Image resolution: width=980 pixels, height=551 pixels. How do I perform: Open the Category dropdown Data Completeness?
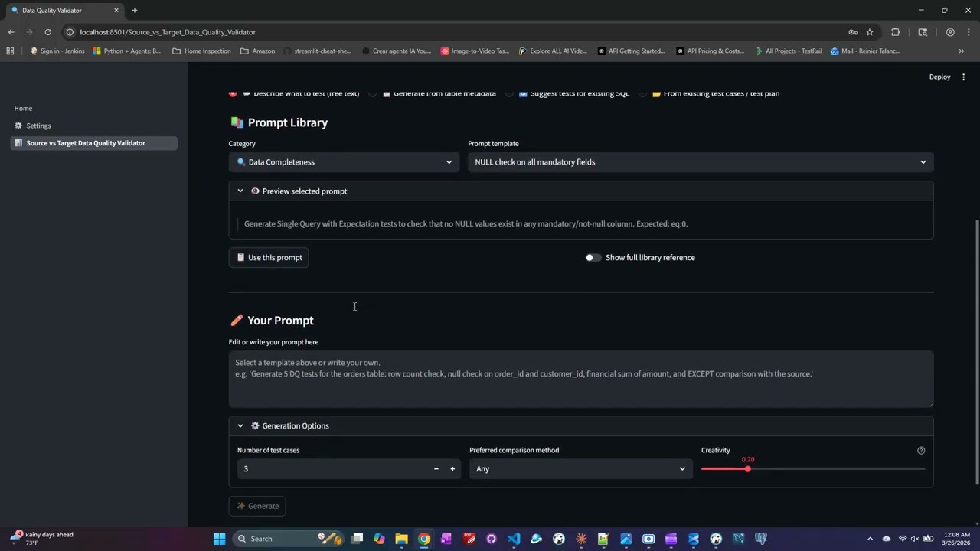click(344, 162)
